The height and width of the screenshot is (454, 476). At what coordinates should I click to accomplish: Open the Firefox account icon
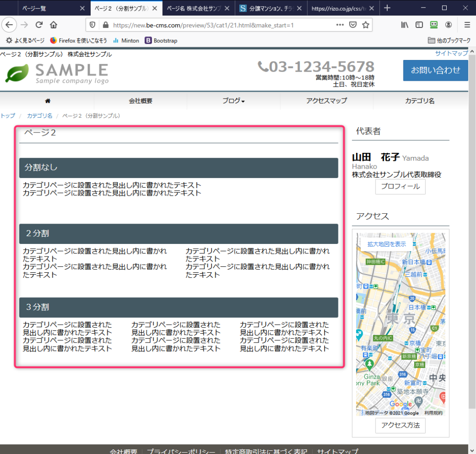tap(449, 25)
